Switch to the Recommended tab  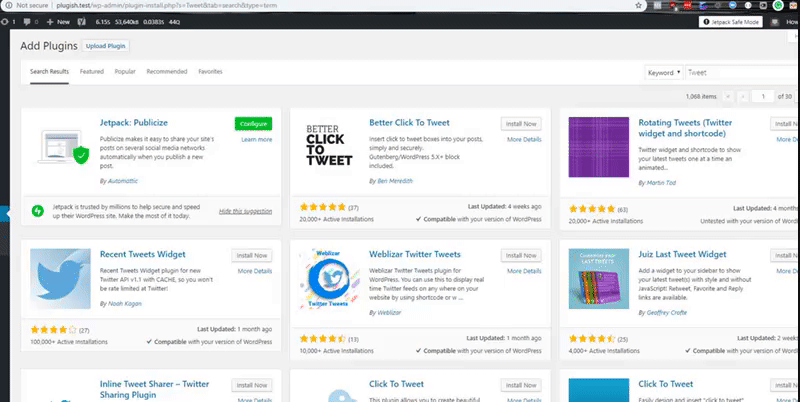167,71
